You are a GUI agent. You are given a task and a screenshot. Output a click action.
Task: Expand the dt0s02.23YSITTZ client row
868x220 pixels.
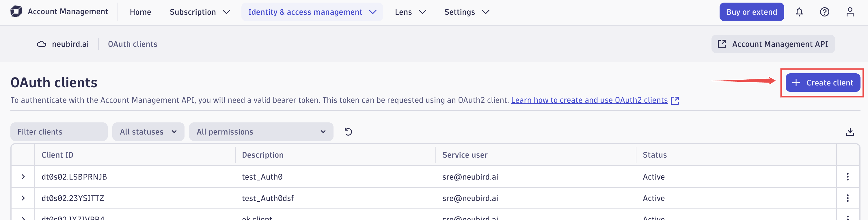(x=23, y=198)
